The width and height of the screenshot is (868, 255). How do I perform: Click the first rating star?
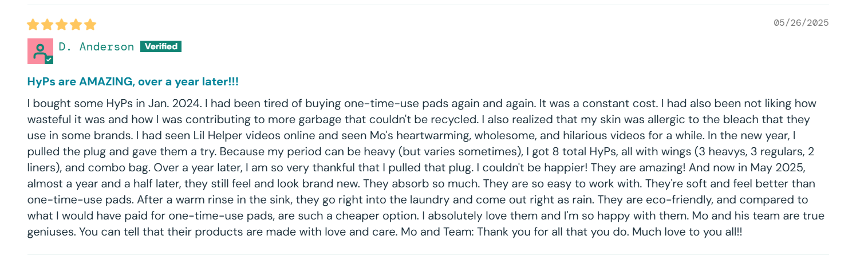point(33,25)
